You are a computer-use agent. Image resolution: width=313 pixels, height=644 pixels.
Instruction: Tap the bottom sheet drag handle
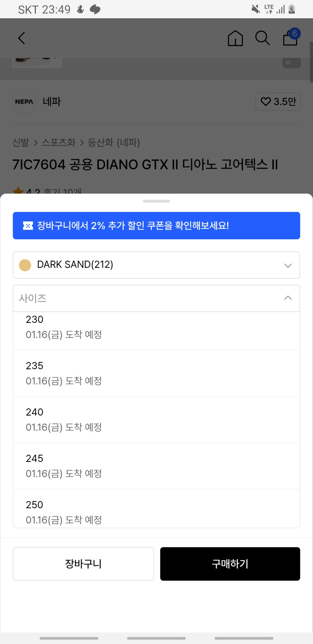[156, 201]
